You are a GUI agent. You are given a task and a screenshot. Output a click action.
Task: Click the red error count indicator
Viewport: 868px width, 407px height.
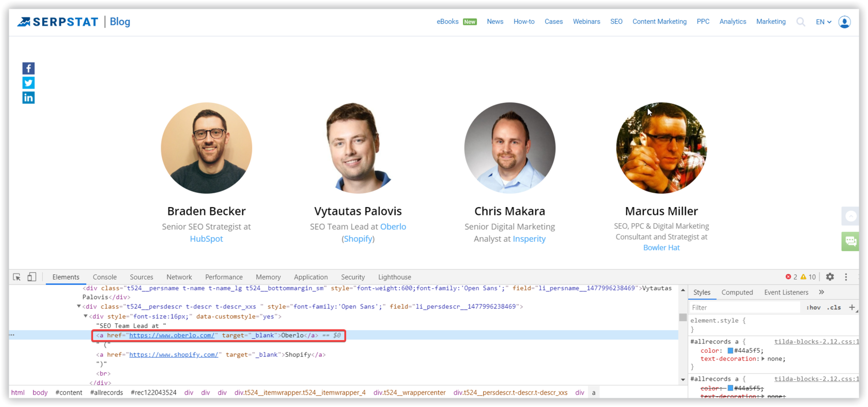(791, 277)
